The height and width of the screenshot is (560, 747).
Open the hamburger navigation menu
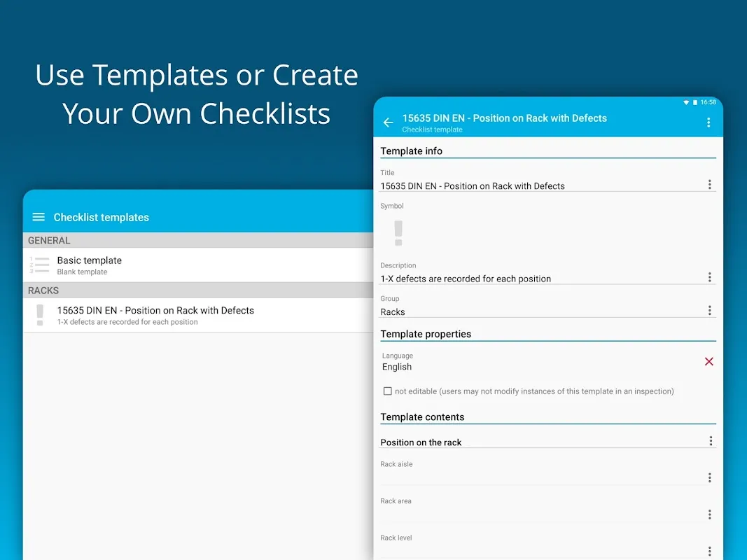[x=39, y=217]
